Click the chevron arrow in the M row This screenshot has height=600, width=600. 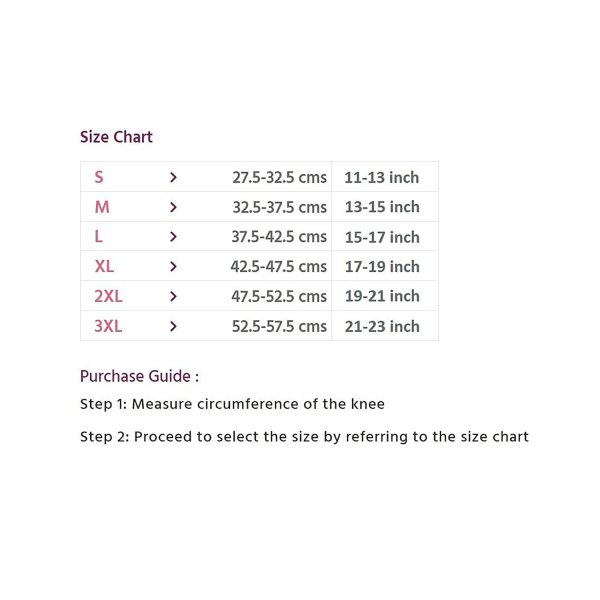173,207
